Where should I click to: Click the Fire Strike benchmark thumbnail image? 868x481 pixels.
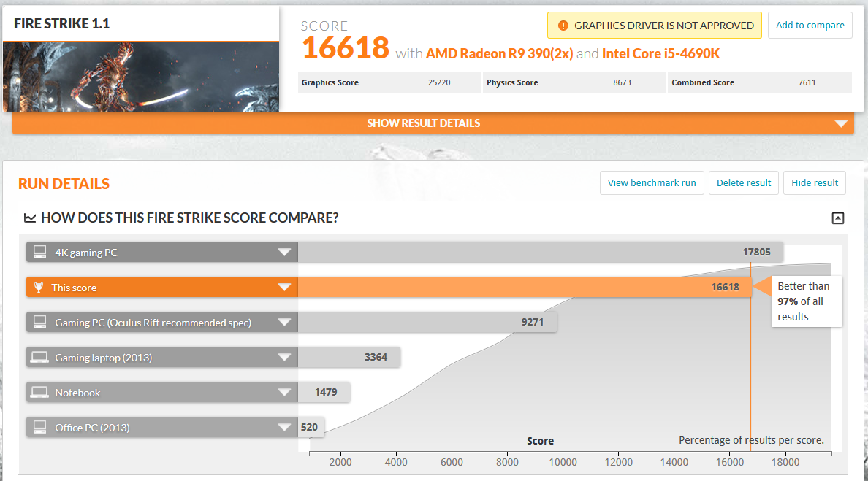(141, 77)
